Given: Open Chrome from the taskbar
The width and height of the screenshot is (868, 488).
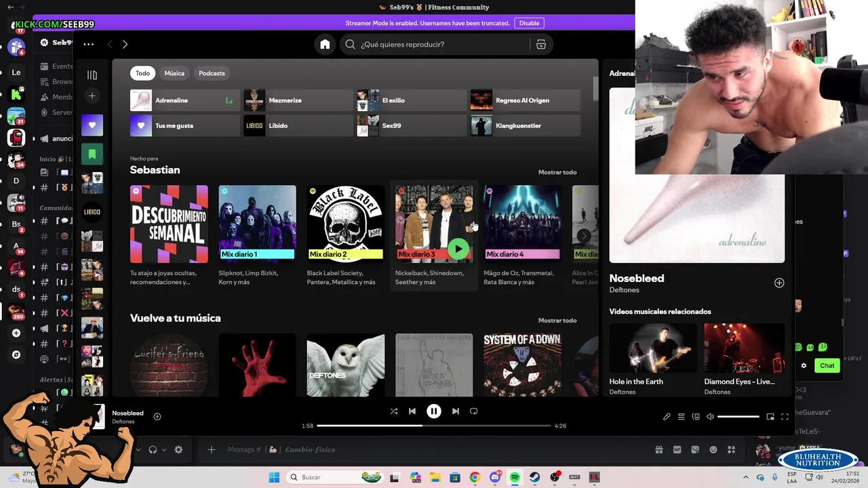Looking at the screenshot, I should [475, 477].
